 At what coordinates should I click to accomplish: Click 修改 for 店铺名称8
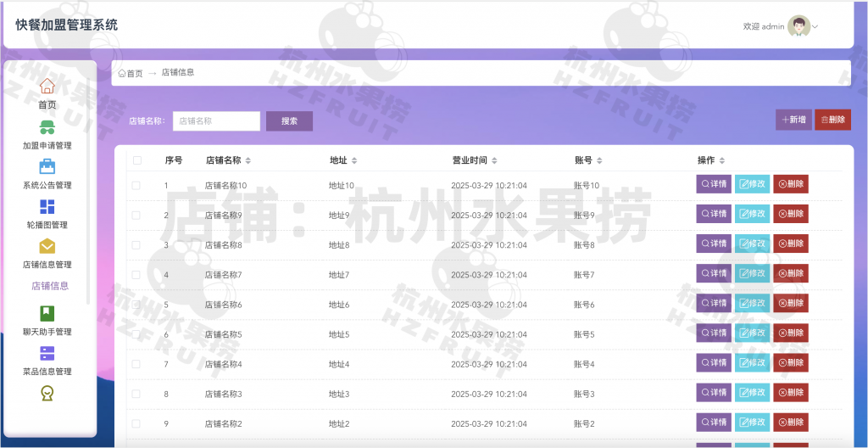753,244
